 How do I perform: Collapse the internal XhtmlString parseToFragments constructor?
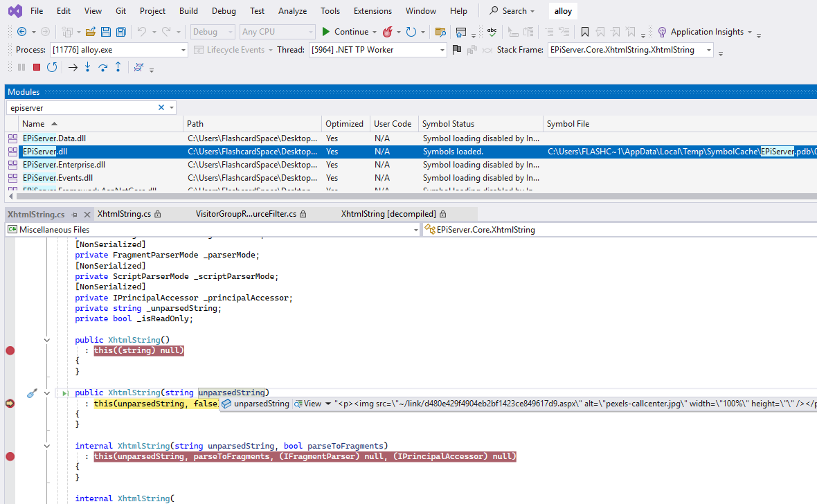coord(47,446)
